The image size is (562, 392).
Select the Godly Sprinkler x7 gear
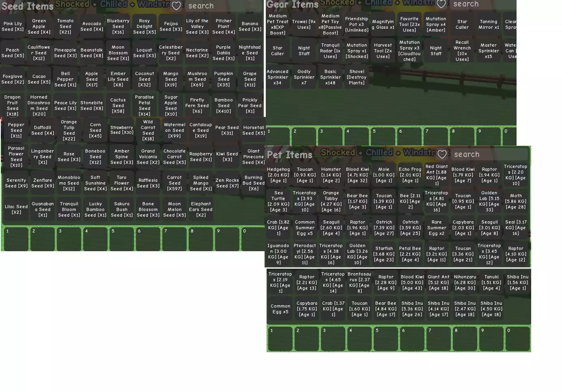click(304, 77)
